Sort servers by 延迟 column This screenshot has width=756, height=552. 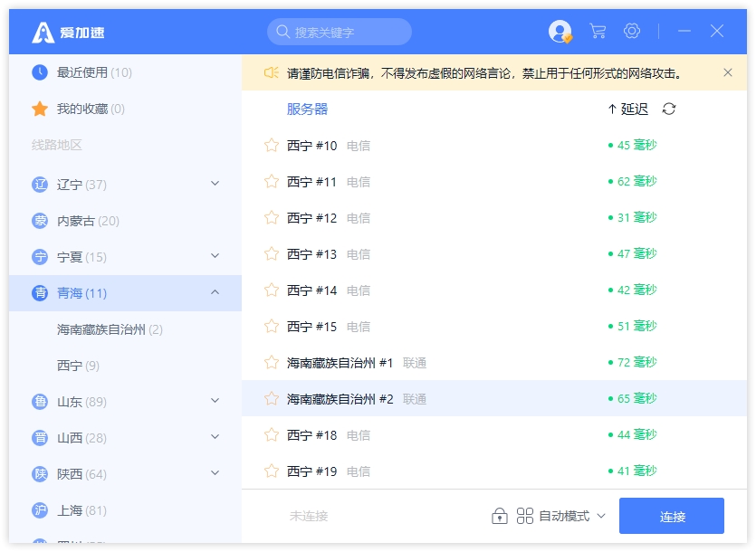pos(628,109)
